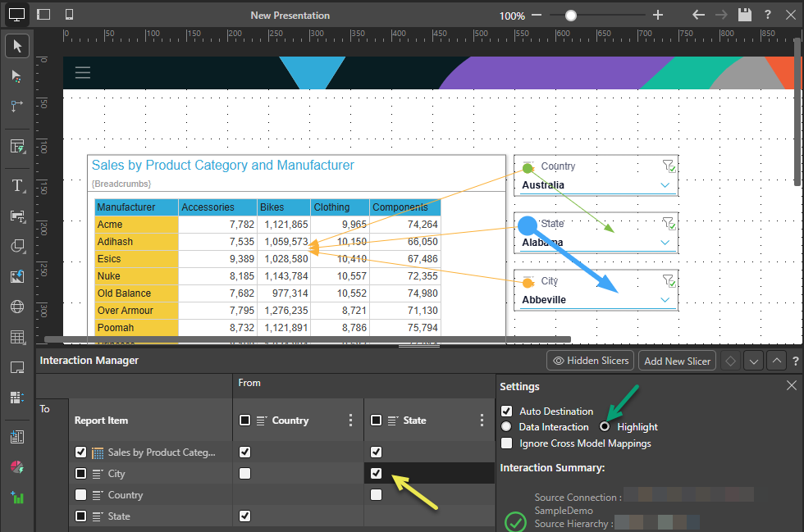Image resolution: width=804 pixels, height=532 pixels.
Task: Open State slicer filter settings icon
Action: [x=669, y=224]
